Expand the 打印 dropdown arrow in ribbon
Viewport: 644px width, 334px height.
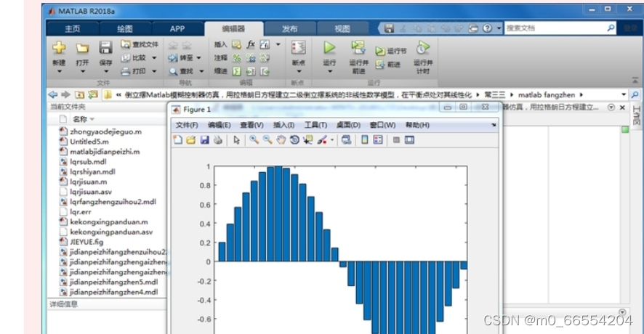154,71
